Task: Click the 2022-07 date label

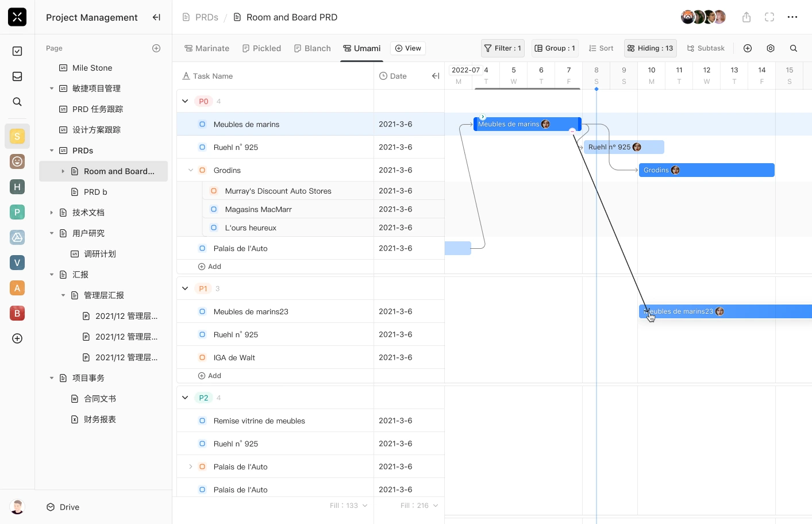Action: (465, 70)
